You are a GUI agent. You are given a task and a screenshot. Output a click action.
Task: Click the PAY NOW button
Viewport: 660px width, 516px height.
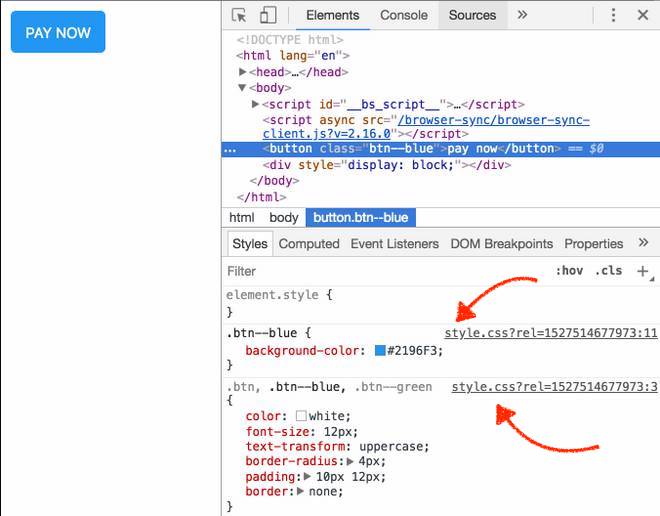pyautogui.click(x=58, y=33)
